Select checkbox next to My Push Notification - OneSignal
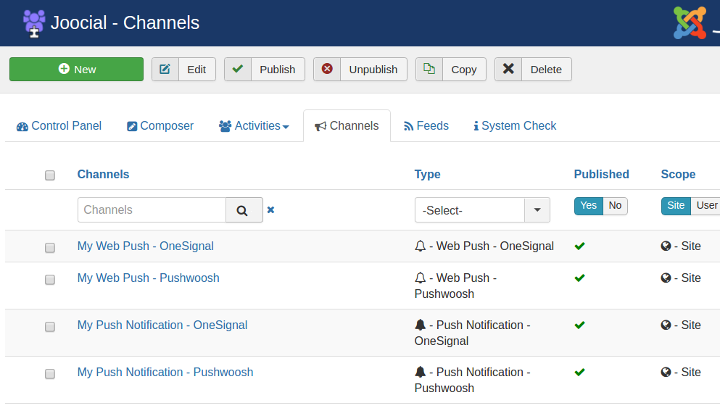720x405 pixels. (x=50, y=327)
